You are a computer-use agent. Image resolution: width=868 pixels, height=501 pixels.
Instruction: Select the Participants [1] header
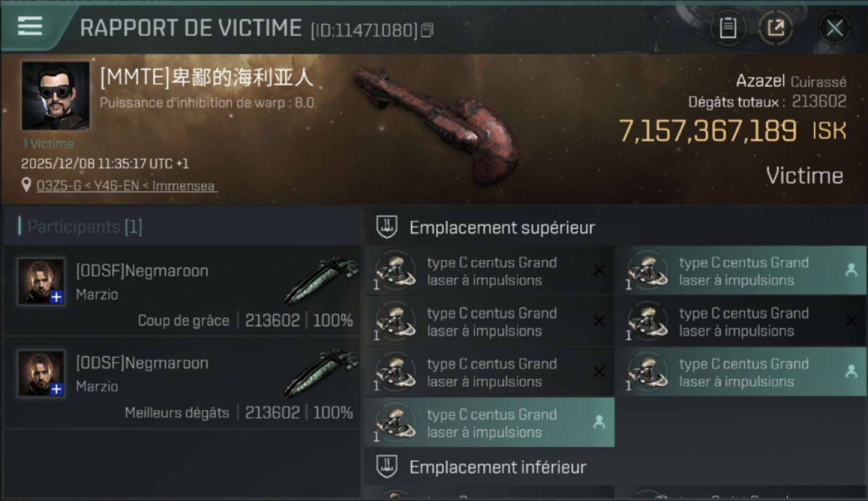[80, 227]
